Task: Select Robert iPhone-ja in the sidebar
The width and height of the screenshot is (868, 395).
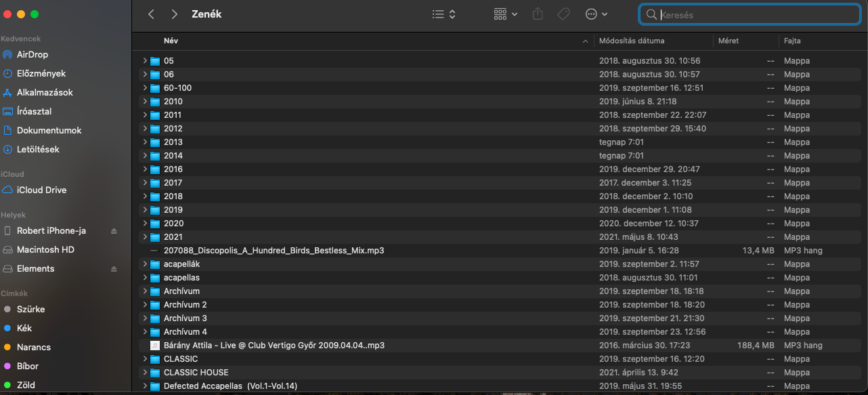Action: coord(51,230)
